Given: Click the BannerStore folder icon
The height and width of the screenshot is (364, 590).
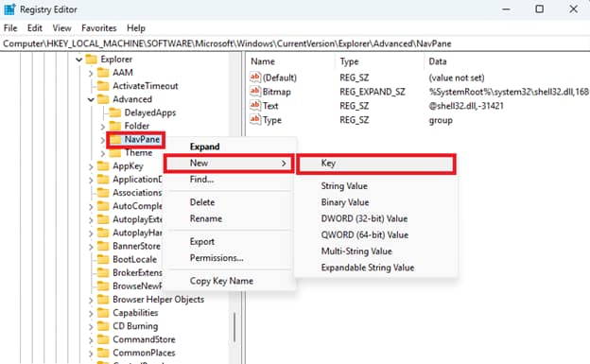Looking at the screenshot, I should [103, 246].
